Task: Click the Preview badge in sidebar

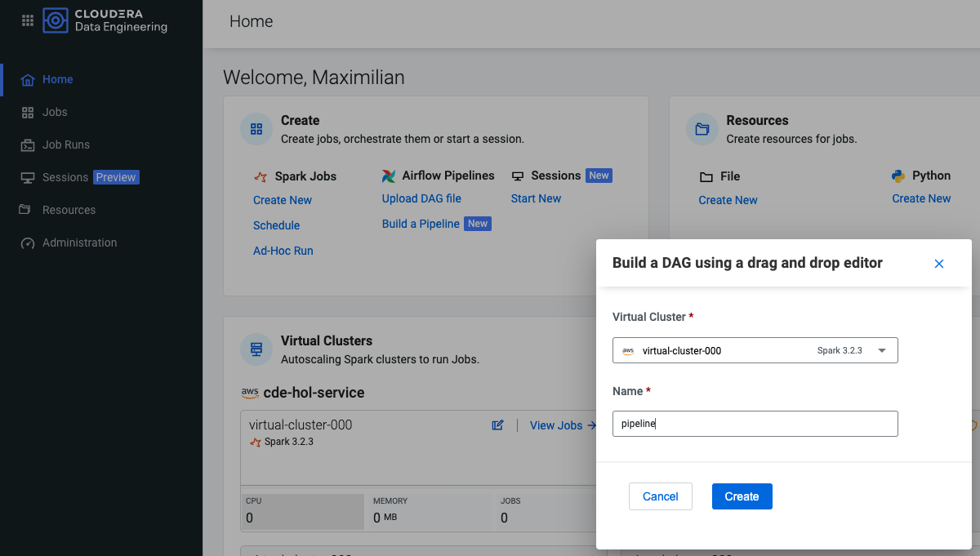Action: (116, 177)
